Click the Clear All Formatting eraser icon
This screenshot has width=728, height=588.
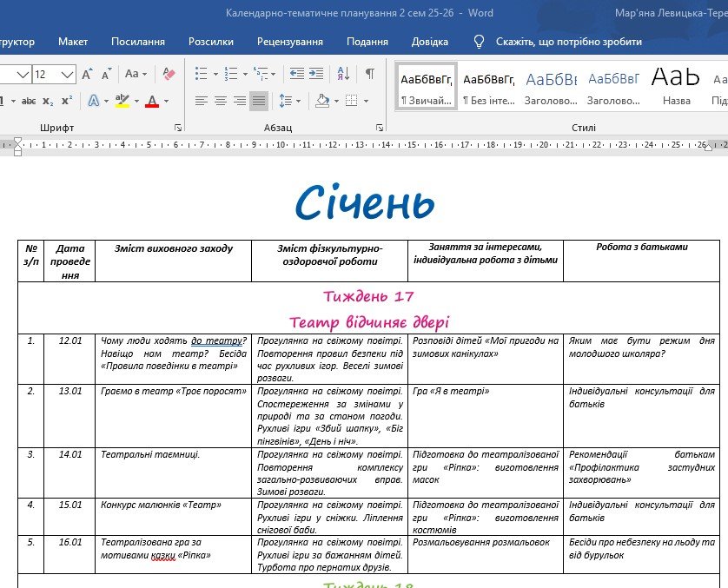[169, 75]
